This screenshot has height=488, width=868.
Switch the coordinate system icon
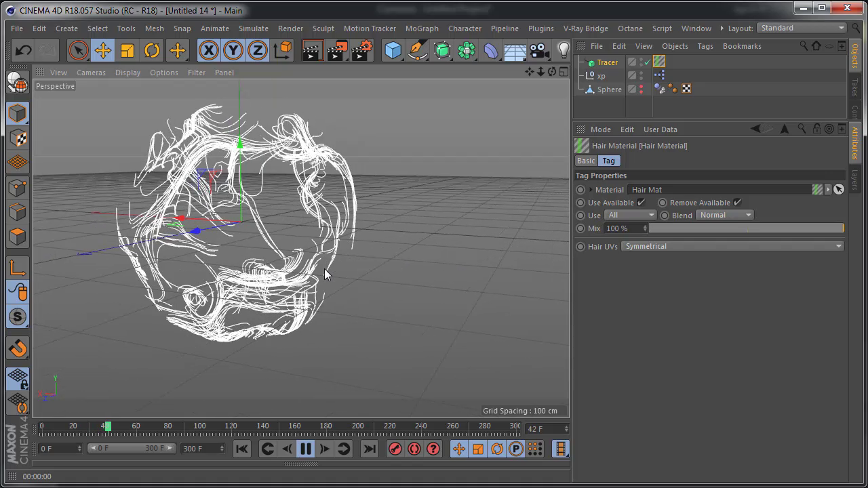click(x=282, y=50)
